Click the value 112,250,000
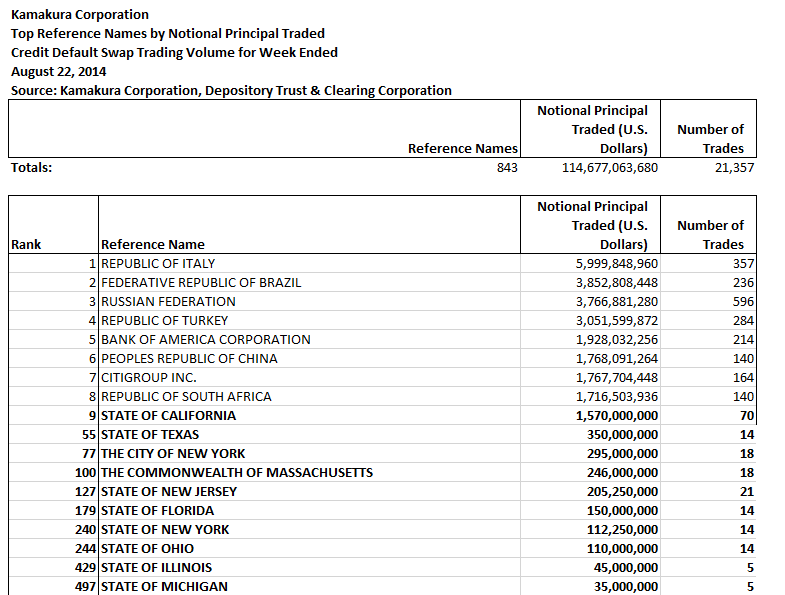 (623, 530)
